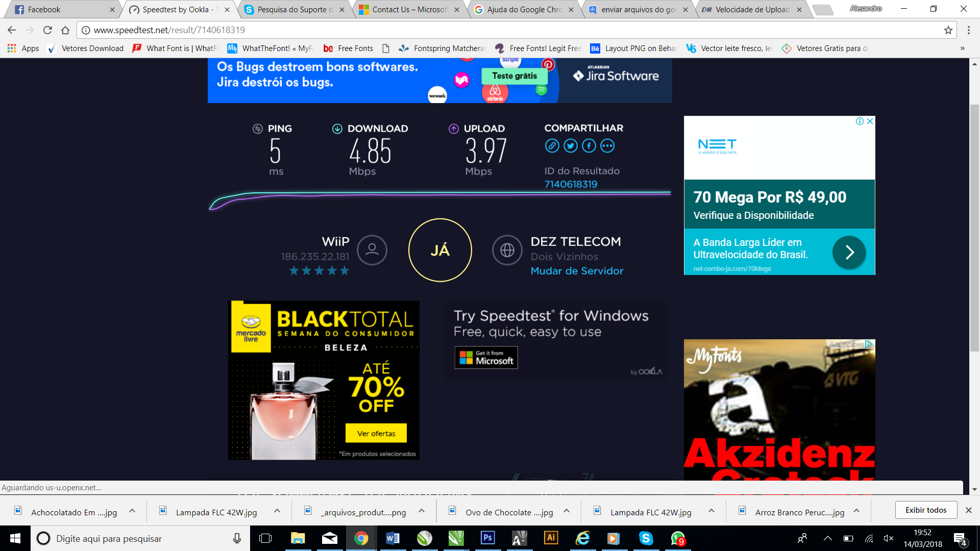
Task: Click the page vertical scrollbar
Action: (x=974, y=228)
